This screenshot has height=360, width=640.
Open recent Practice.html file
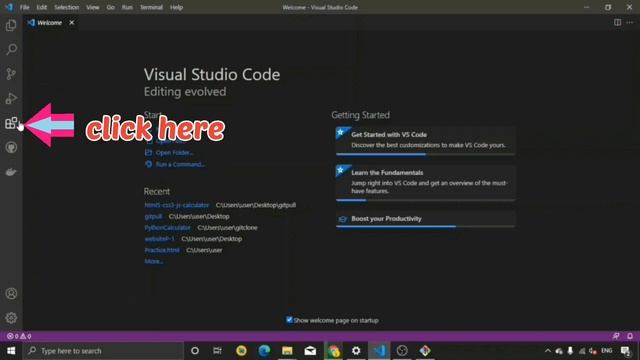pos(162,250)
